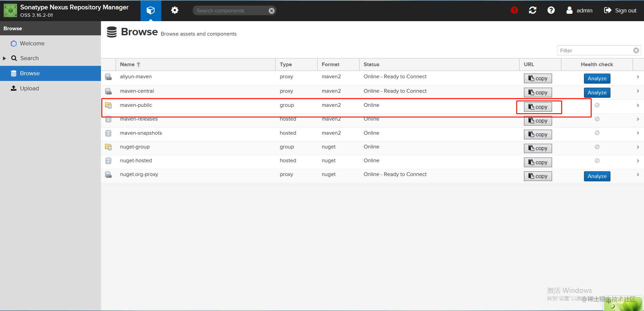The width and height of the screenshot is (644, 311).
Task: Focus the Filter input field
Action: click(596, 50)
